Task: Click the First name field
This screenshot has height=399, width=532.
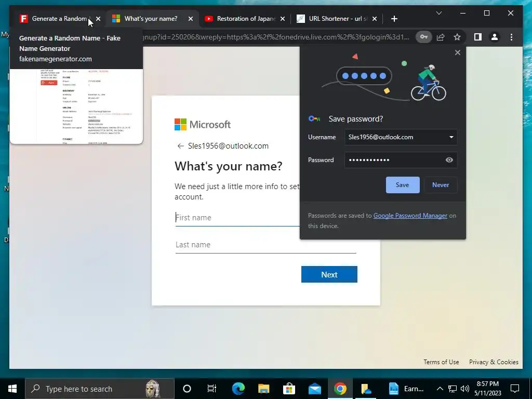Action: [x=237, y=218]
